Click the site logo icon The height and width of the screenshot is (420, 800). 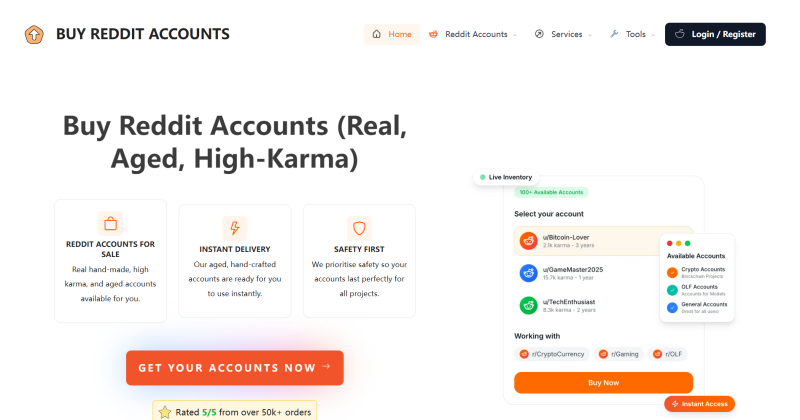click(x=35, y=34)
